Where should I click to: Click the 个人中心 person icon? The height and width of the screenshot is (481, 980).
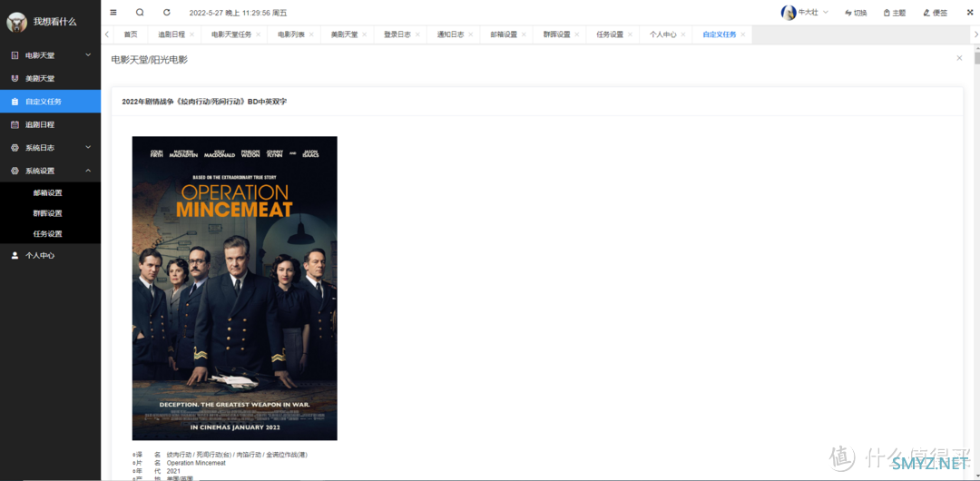(x=15, y=256)
